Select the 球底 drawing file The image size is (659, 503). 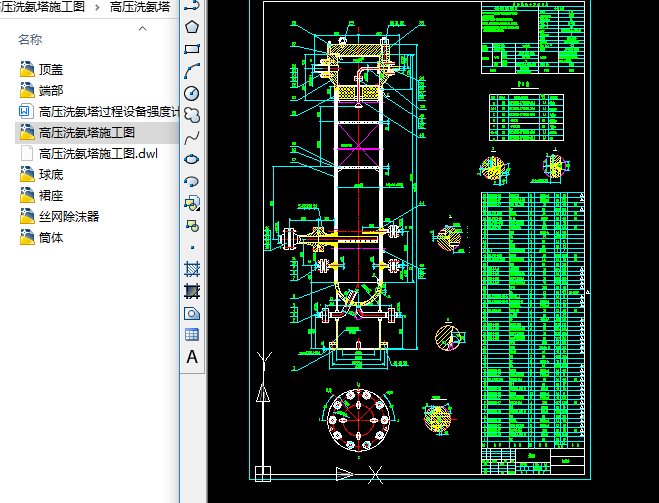[41, 174]
